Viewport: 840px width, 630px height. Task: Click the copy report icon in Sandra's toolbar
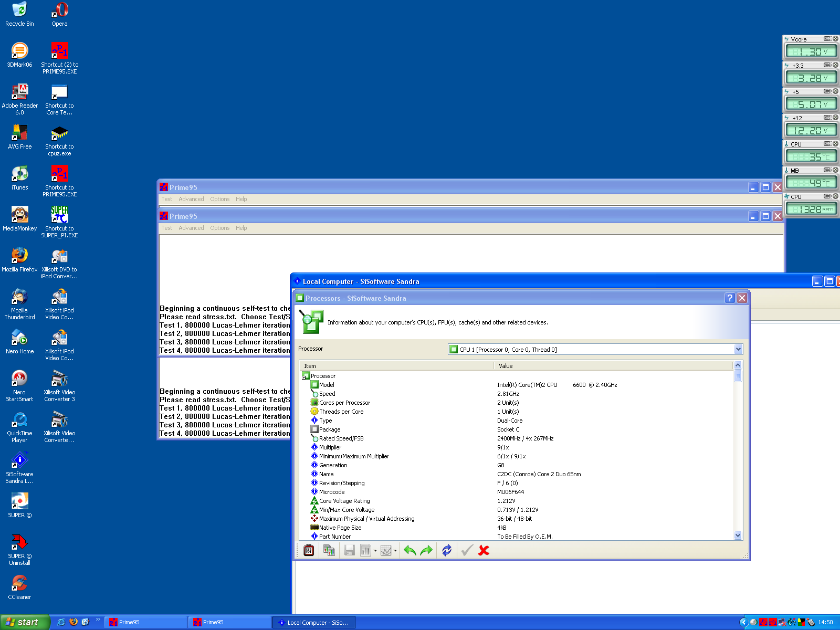point(329,550)
